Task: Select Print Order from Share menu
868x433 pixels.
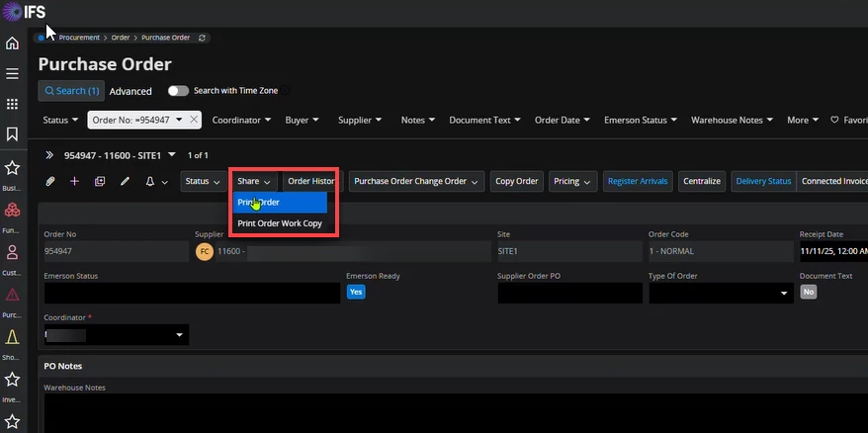Action: [x=280, y=203]
